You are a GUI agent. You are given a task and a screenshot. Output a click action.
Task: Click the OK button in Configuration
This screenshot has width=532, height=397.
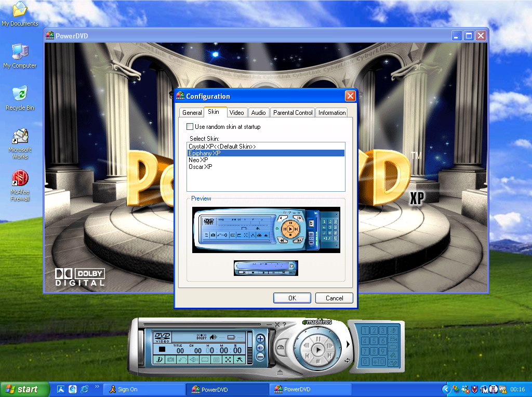[x=292, y=298]
